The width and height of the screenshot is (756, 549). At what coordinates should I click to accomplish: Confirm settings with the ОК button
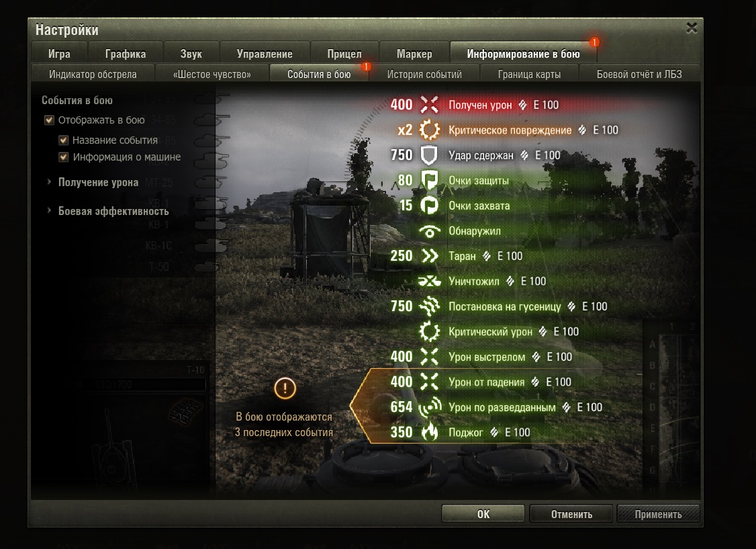tap(483, 514)
